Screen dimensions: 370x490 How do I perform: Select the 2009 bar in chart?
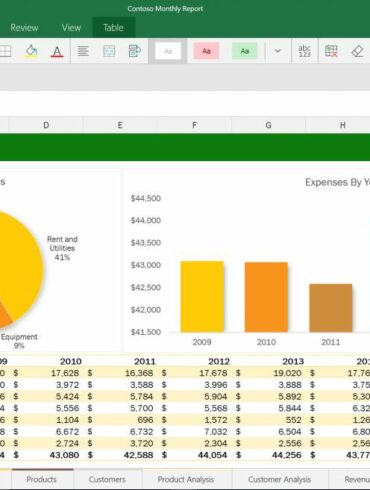click(x=202, y=297)
